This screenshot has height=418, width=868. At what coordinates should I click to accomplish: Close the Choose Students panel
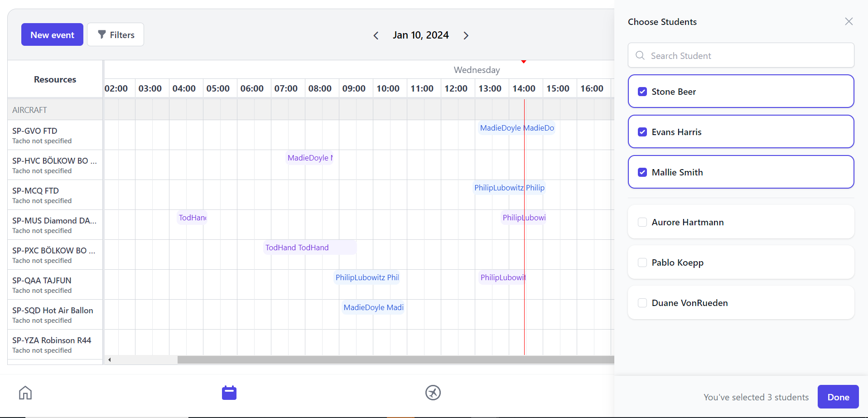(849, 21)
